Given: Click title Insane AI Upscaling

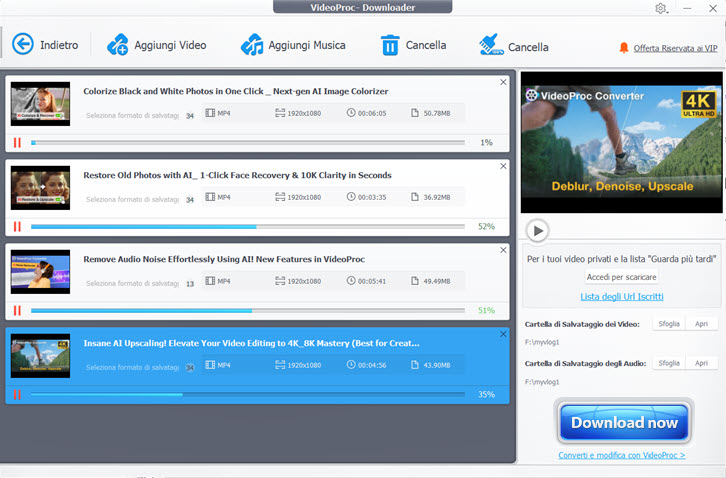Looking at the screenshot, I should 251,343.
